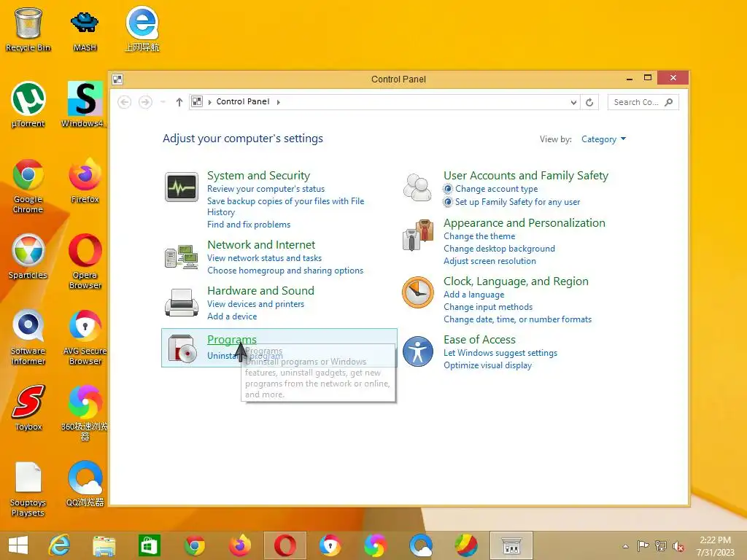Click Adjust screen resolution
This screenshot has width=747, height=560.
[x=489, y=261]
